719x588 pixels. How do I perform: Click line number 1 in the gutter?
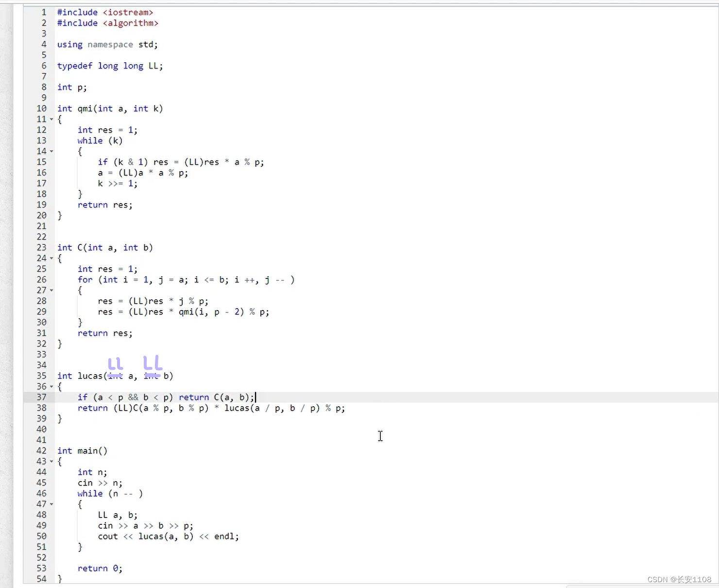coord(44,12)
